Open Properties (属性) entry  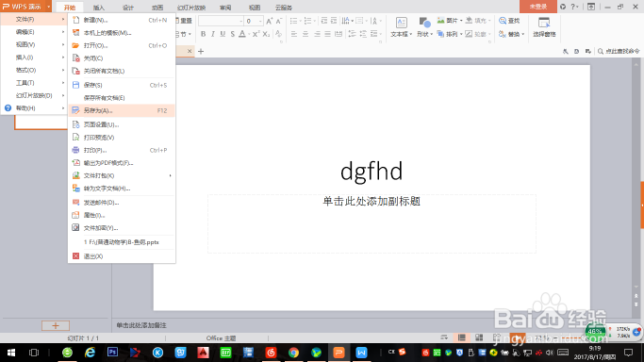[x=122, y=215]
